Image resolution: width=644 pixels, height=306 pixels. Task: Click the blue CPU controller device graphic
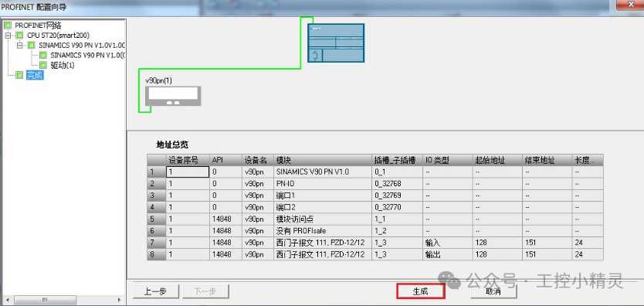(x=336, y=42)
